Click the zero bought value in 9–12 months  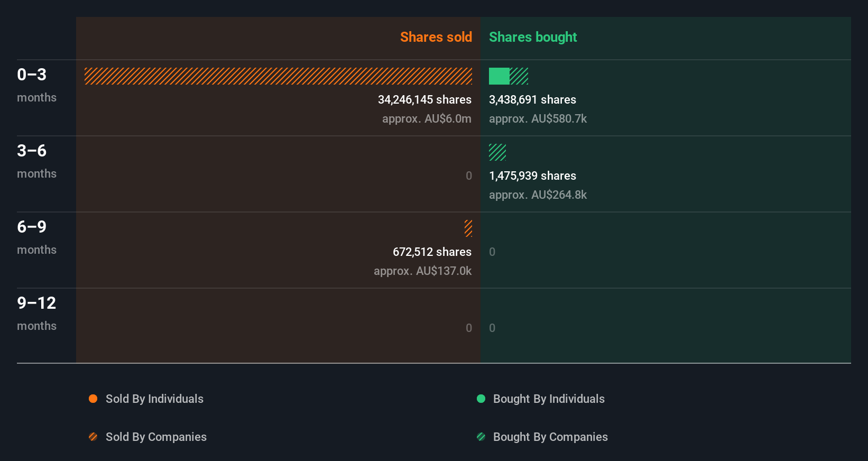pos(492,328)
